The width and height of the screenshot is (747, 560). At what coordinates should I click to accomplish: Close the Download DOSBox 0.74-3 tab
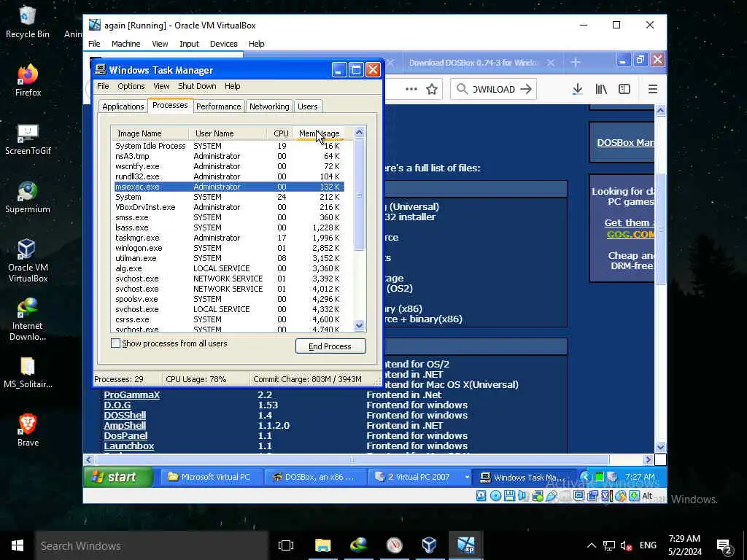[550, 63]
